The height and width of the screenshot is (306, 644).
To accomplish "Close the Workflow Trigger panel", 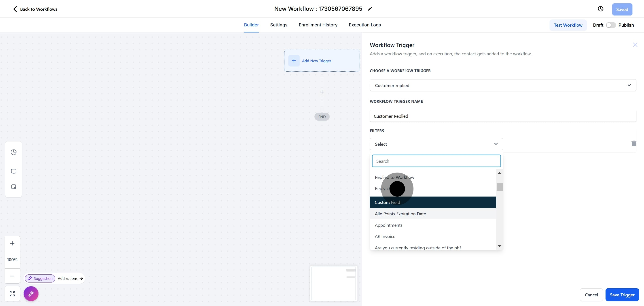I will (635, 45).
